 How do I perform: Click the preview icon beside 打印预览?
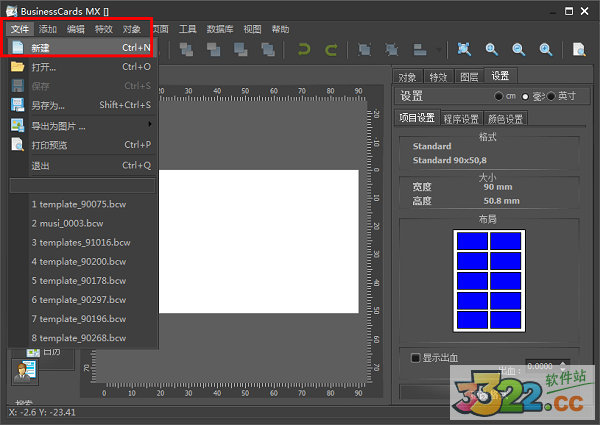[18, 145]
